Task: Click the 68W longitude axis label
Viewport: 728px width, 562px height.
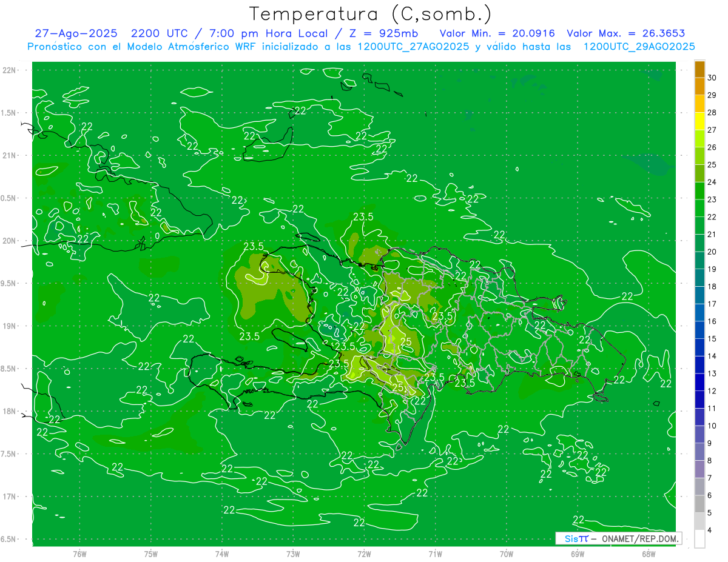Action: click(648, 554)
